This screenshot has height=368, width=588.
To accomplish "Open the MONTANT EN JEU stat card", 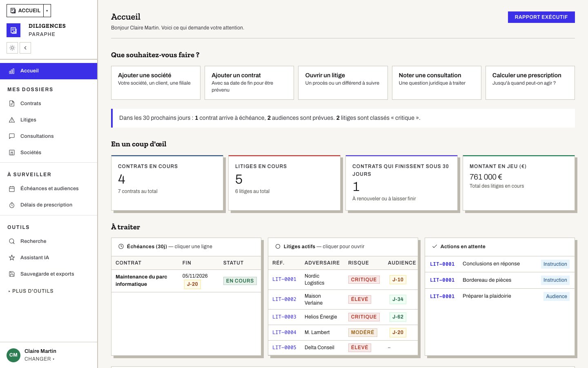I will [x=519, y=183].
